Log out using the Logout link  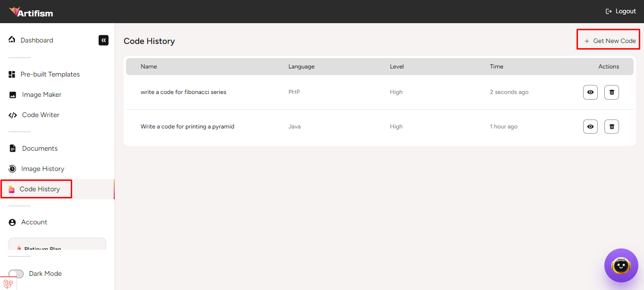coord(621,11)
